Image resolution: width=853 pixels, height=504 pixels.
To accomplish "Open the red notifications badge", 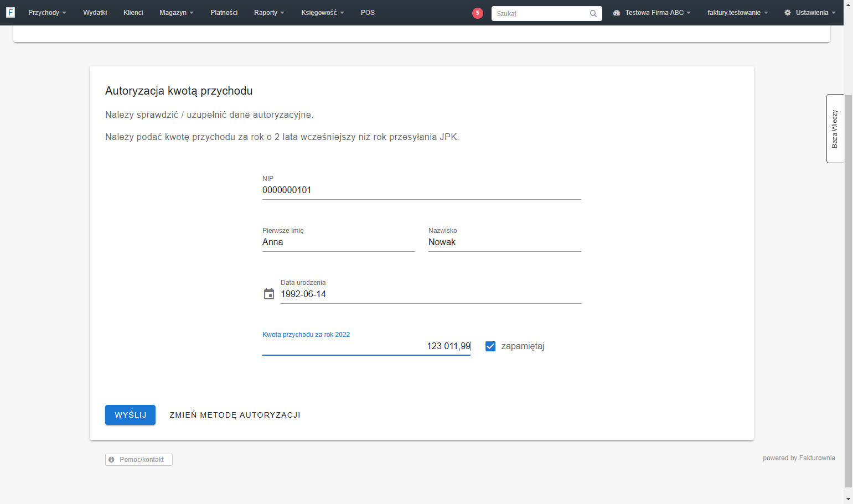I will 478,13.
